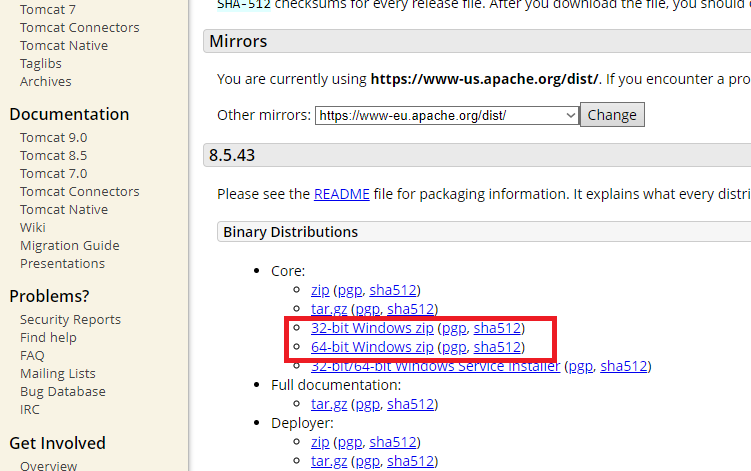The image size is (751, 471).
Task: Open the Migration Guide link
Action: (69, 246)
